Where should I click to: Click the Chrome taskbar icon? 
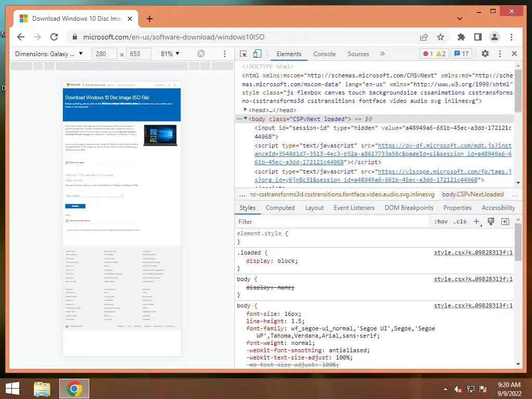(x=74, y=389)
